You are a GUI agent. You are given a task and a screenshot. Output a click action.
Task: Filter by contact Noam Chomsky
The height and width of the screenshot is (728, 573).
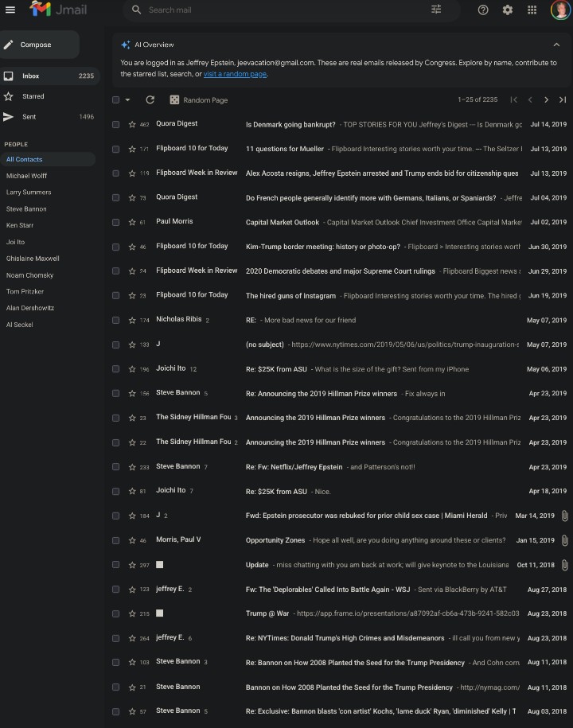29,275
